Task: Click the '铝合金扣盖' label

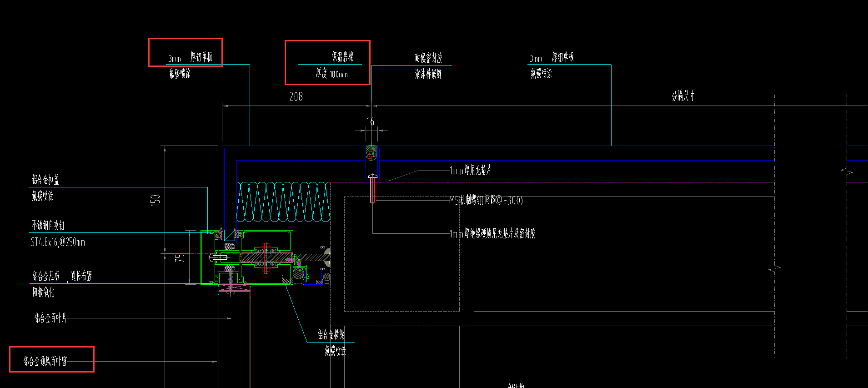Action: (45, 180)
